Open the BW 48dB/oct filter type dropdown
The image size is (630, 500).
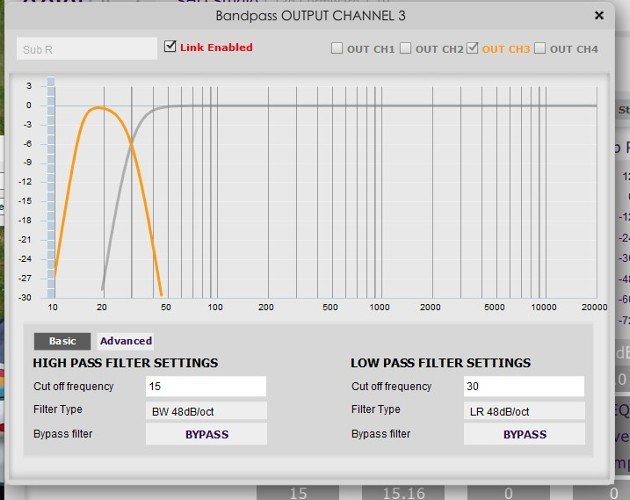pyautogui.click(x=206, y=411)
